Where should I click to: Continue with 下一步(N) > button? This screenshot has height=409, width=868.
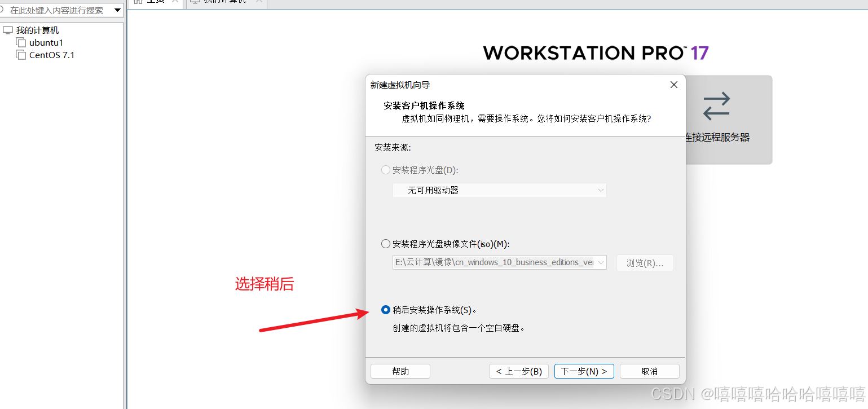584,371
